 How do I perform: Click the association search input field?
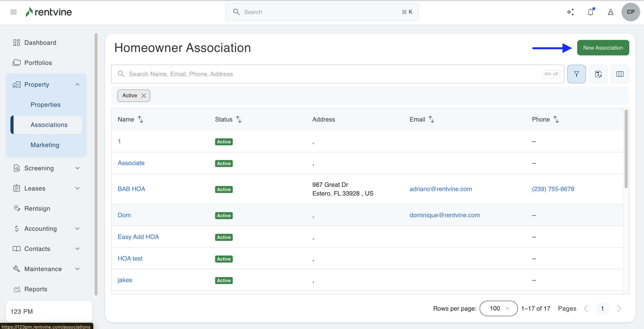[x=332, y=74]
